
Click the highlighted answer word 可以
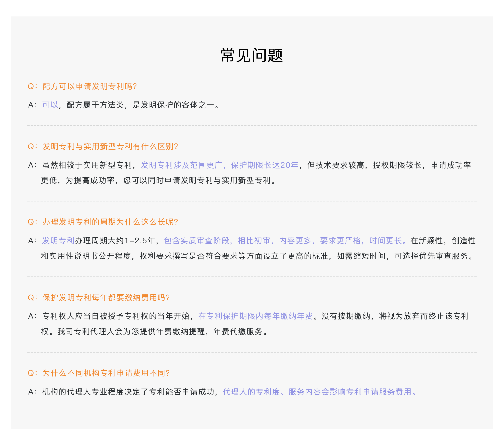click(x=50, y=105)
